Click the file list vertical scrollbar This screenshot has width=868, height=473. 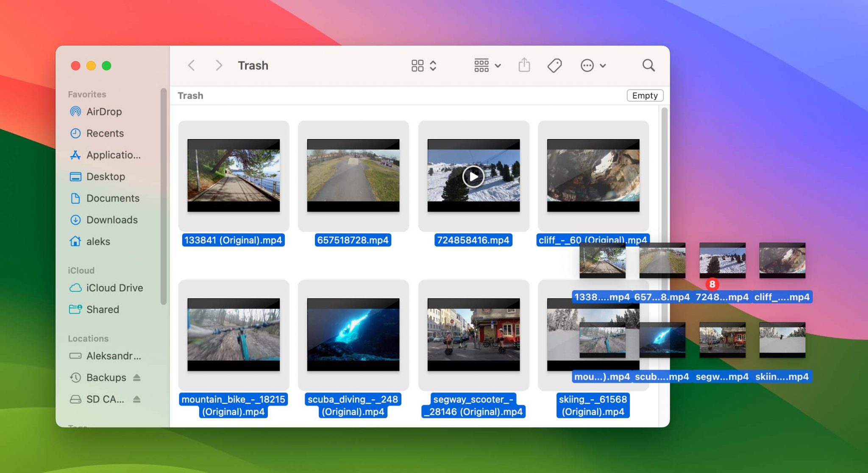click(x=664, y=191)
